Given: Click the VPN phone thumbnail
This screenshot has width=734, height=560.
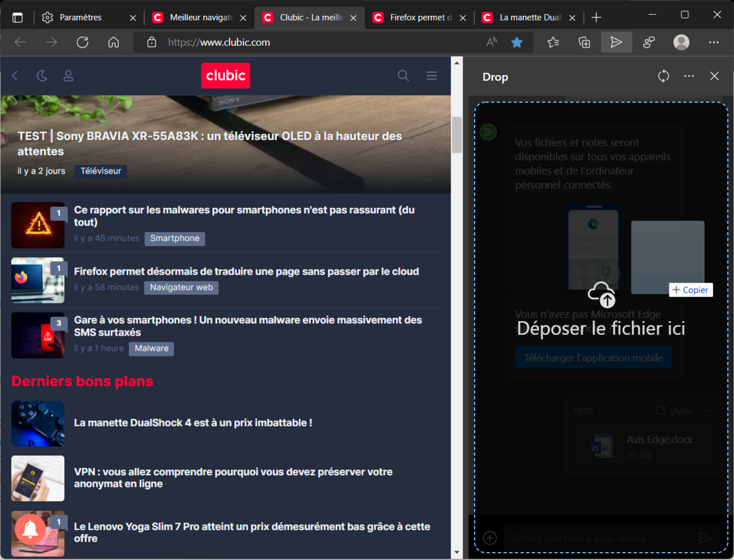Looking at the screenshot, I should (38, 478).
